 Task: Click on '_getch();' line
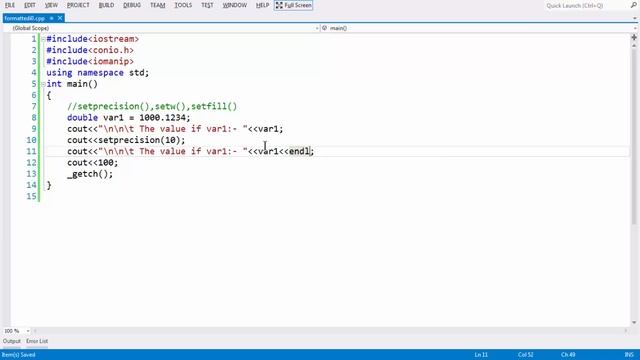(x=90, y=174)
